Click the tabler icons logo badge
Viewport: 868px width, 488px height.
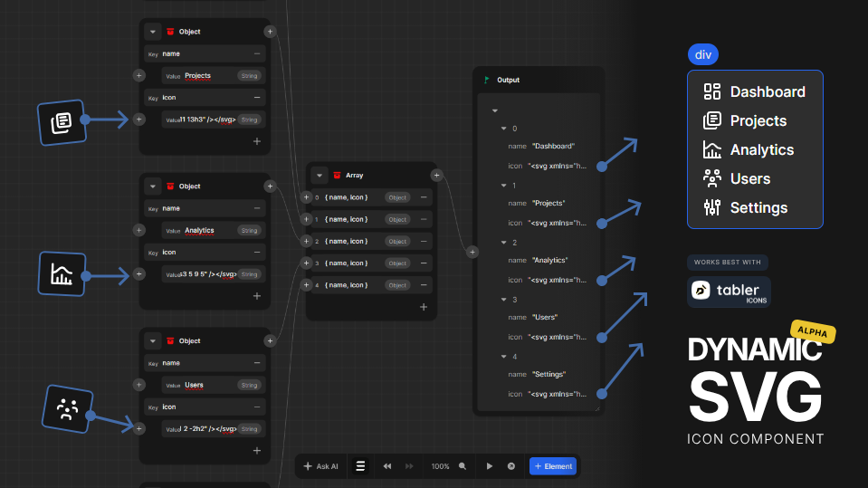pyautogui.click(x=729, y=292)
